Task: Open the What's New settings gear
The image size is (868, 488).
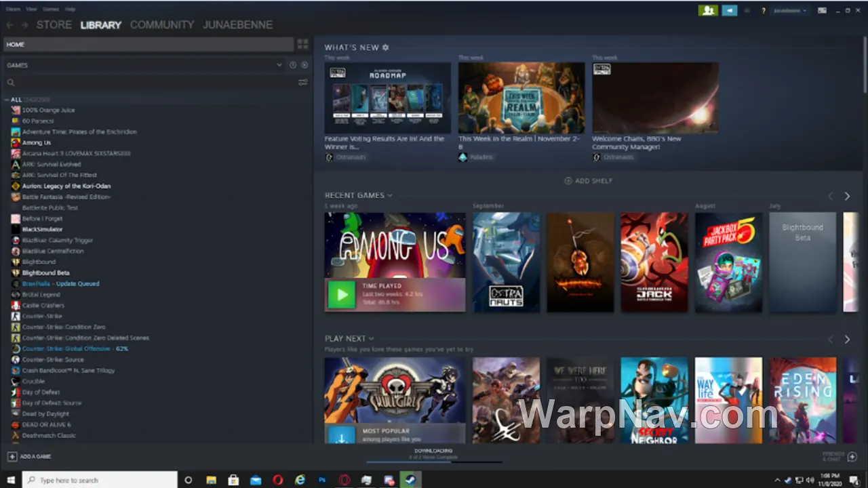Action: tap(386, 47)
